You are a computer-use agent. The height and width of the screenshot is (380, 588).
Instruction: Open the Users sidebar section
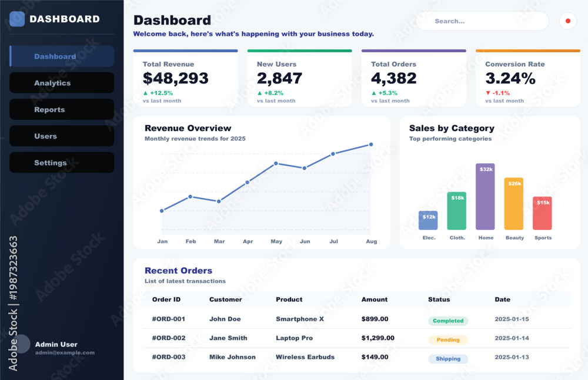pyautogui.click(x=62, y=136)
